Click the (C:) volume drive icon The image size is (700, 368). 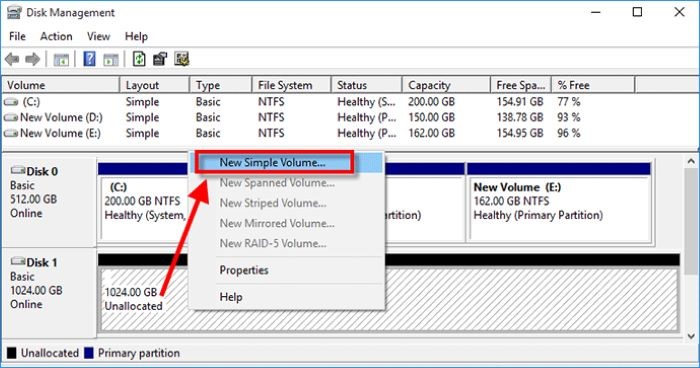click(11, 102)
